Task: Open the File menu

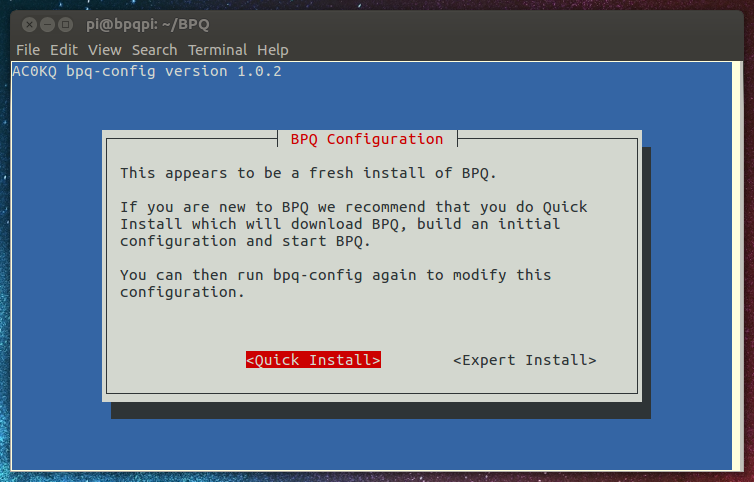Action: (x=28, y=50)
